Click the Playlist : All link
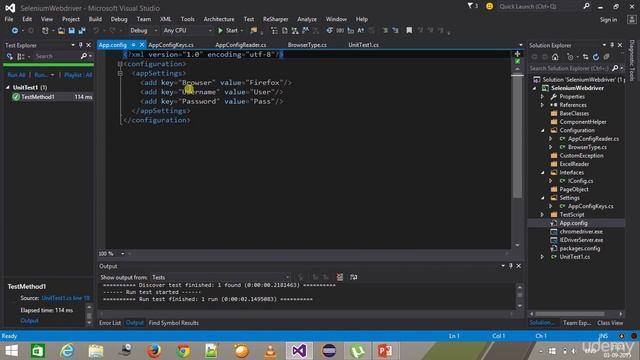This screenshot has width=640, height=360. (78, 75)
